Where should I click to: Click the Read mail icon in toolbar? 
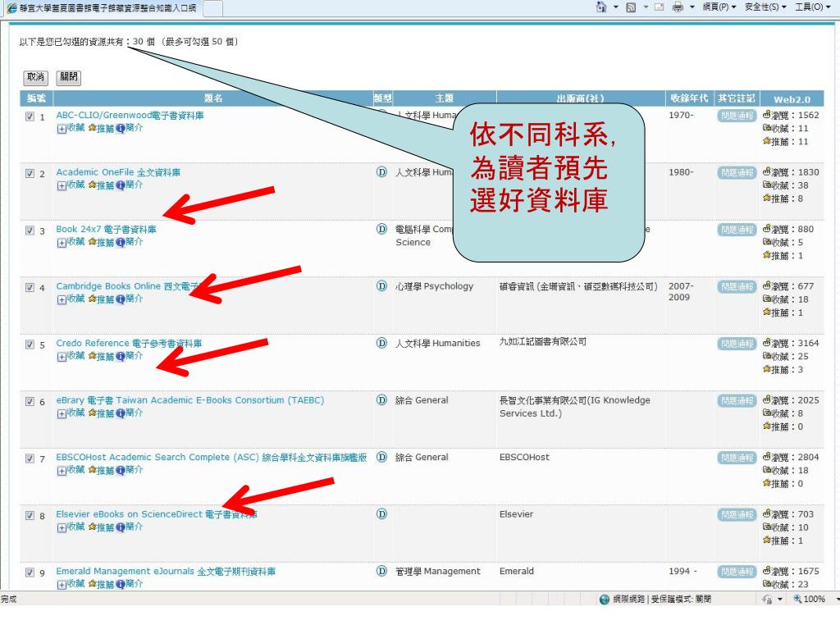pyautogui.click(x=660, y=7)
